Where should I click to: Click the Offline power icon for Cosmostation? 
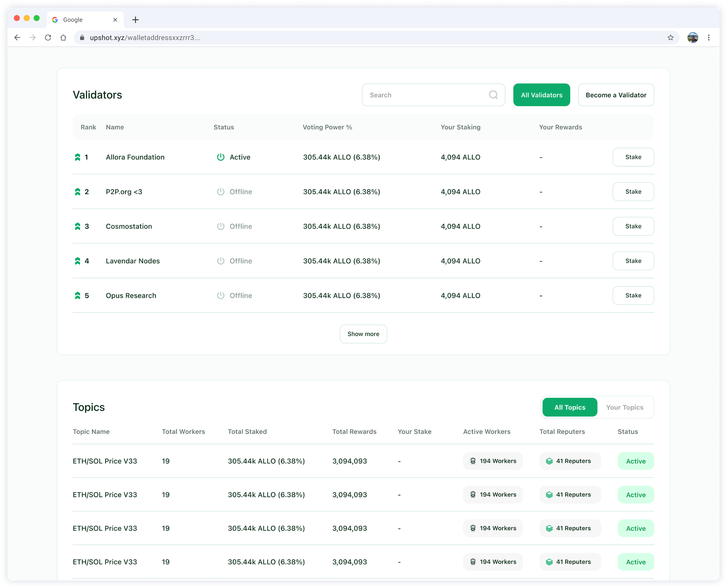click(x=221, y=226)
